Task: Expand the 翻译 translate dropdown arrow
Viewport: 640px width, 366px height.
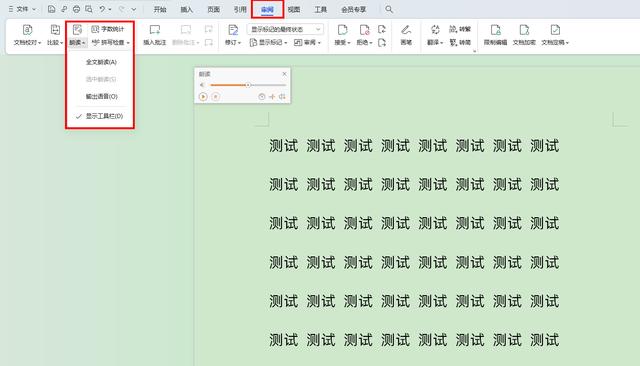Action: (x=442, y=42)
